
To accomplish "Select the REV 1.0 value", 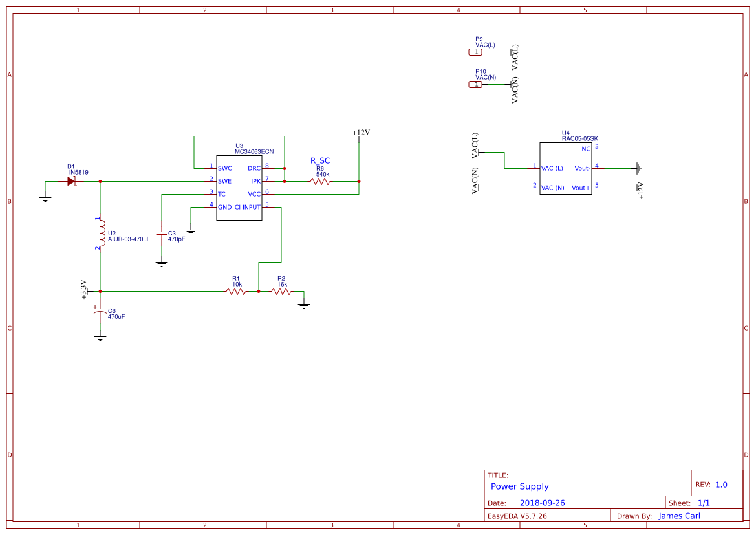I will 721,485.
